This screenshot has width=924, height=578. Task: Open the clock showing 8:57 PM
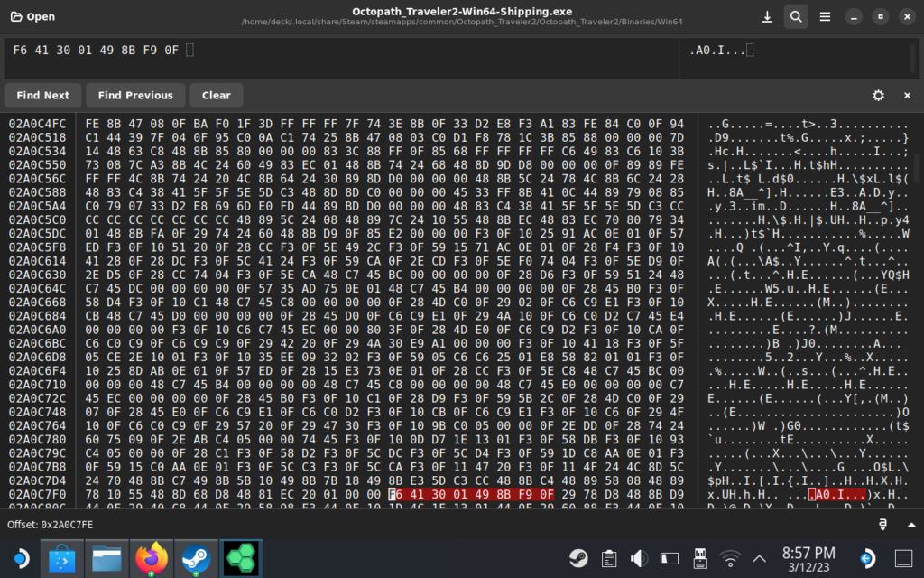[808, 558]
